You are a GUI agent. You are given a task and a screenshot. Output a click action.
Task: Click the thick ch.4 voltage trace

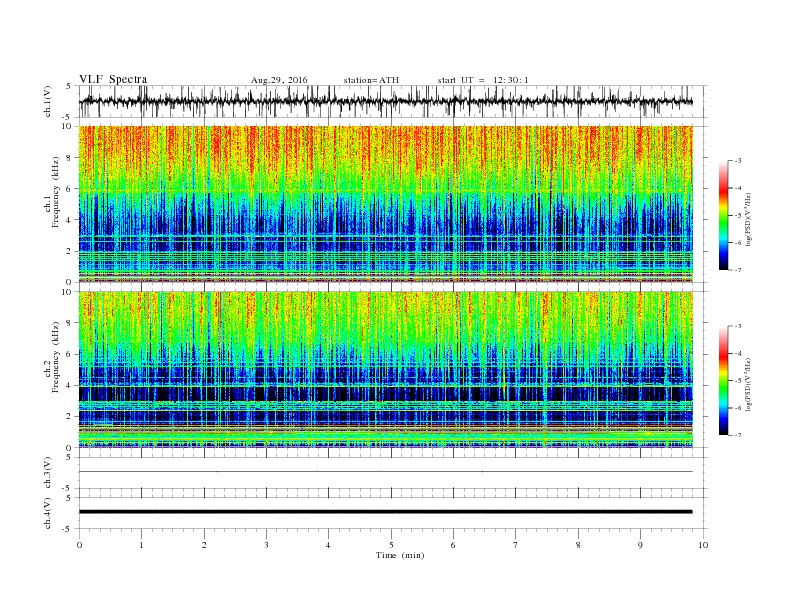pyautogui.click(x=385, y=512)
